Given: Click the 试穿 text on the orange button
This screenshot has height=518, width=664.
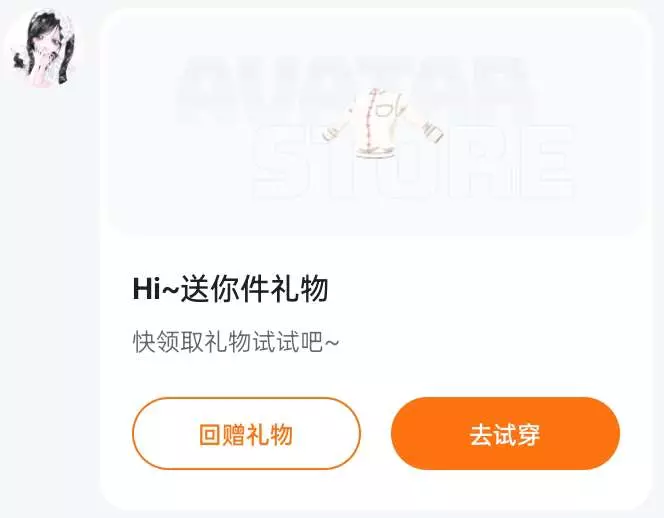Looking at the screenshot, I should [x=517, y=435].
